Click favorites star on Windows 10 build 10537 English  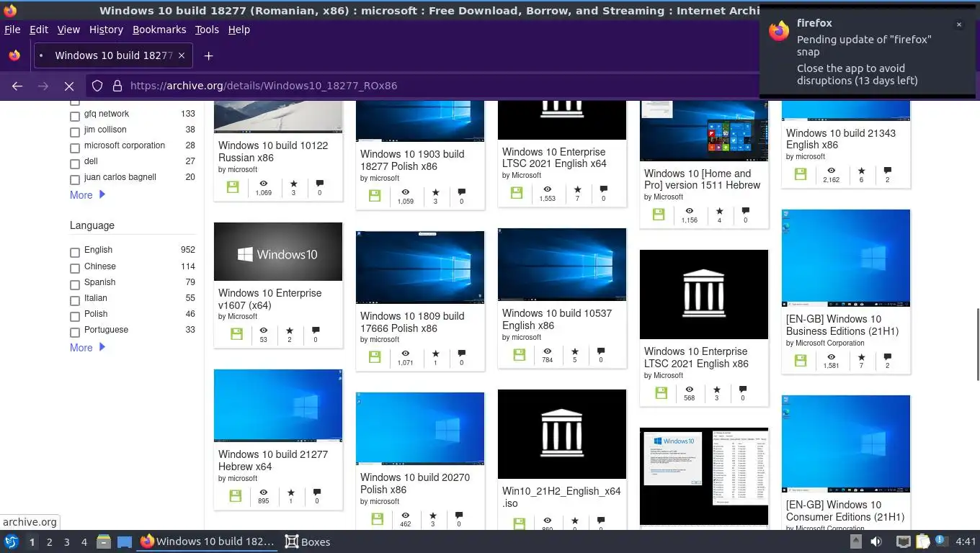tap(574, 351)
